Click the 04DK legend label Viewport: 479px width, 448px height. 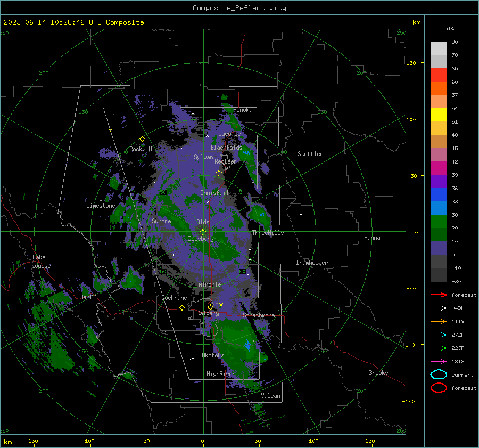(458, 308)
